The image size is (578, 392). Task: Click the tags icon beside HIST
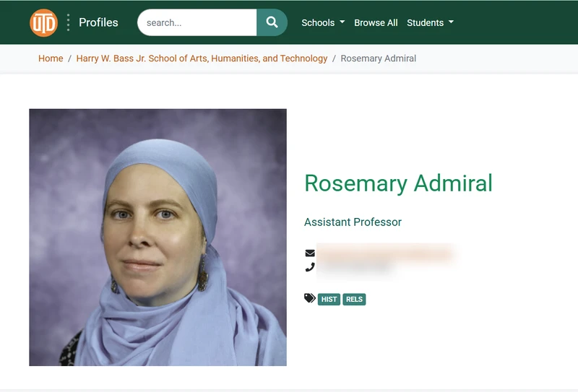(x=310, y=297)
